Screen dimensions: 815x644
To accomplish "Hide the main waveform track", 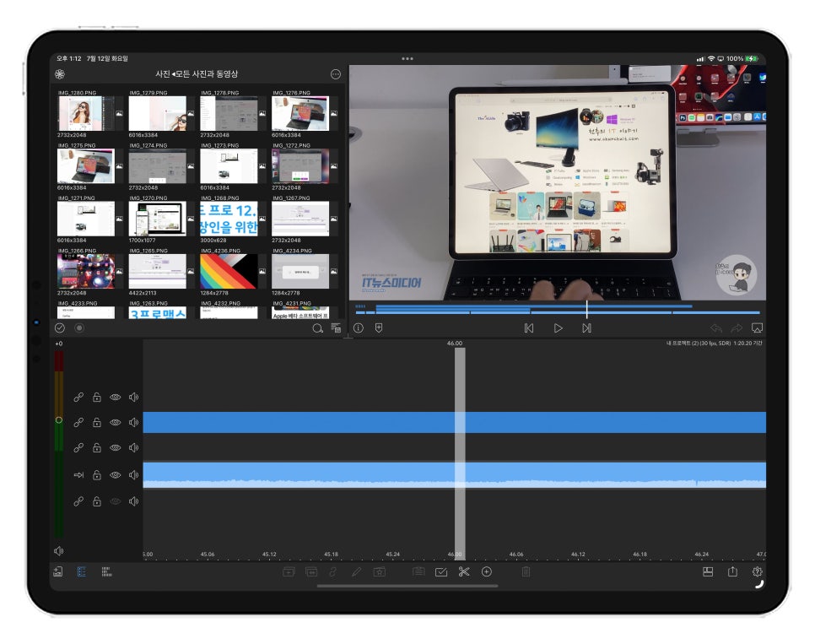I will click(x=116, y=475).
